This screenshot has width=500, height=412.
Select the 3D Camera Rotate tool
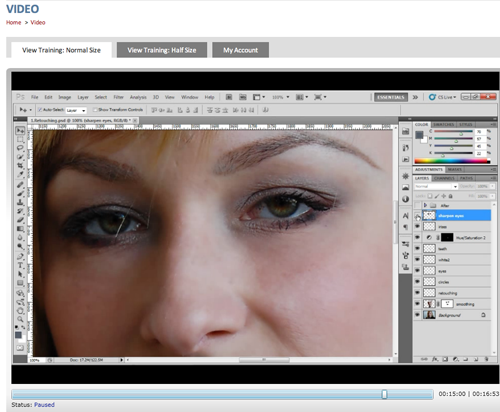pyautogui.click(x=20, y=302)
